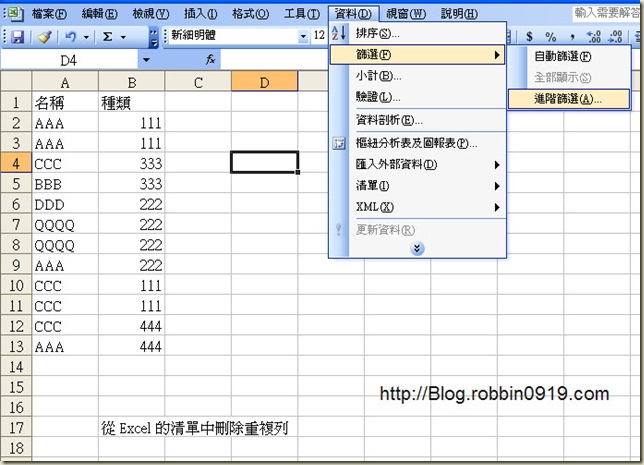The height and width of the screenshot is (465, 644).
Task: Click the fx Insert Function icon
Action: pyautogui.click(x=210, y=60)
